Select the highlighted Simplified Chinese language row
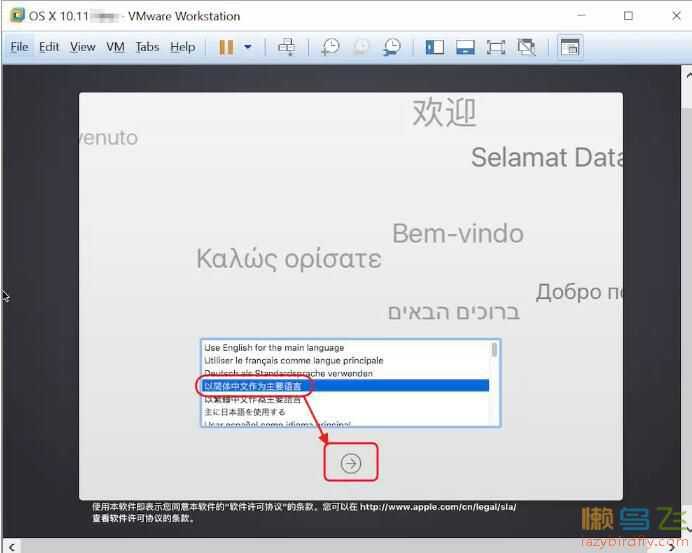Screen dimensions: 692x553 346,386
